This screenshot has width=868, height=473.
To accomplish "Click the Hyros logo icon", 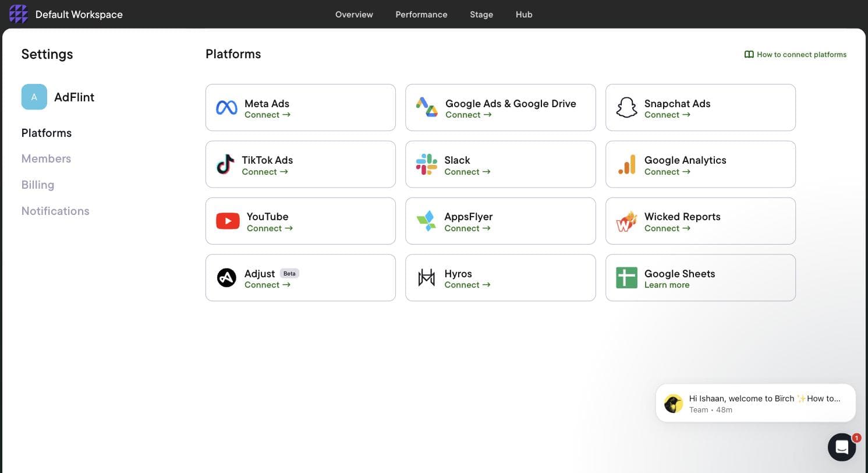I will (x=427, y=278).
